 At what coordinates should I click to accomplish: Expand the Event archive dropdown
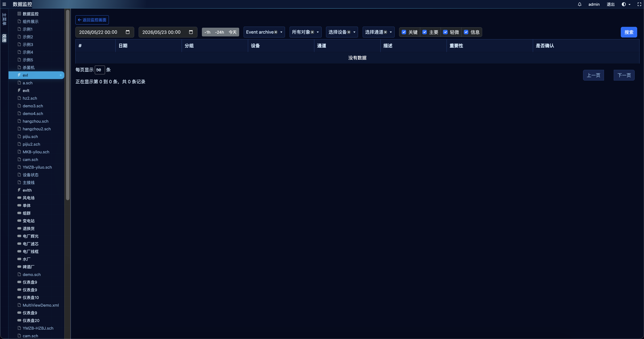click(x=281, y=32)
